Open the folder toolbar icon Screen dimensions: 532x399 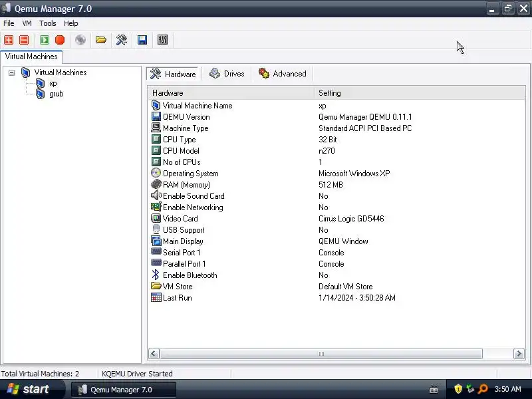(x=101, y=40)
